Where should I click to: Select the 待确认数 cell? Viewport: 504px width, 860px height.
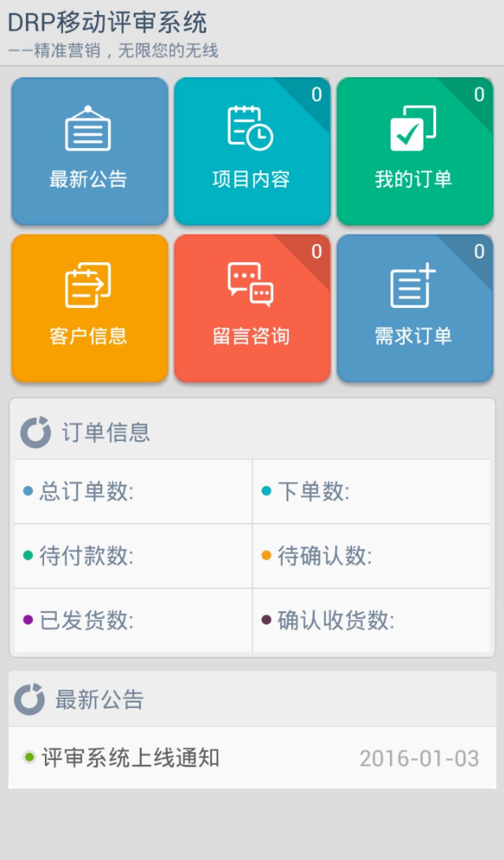tap(371, 556)
